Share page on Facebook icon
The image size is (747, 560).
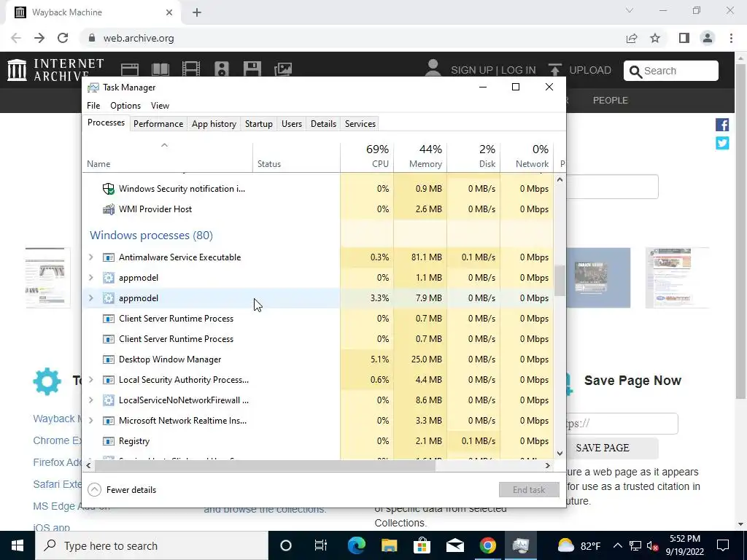tap(722, 125)
